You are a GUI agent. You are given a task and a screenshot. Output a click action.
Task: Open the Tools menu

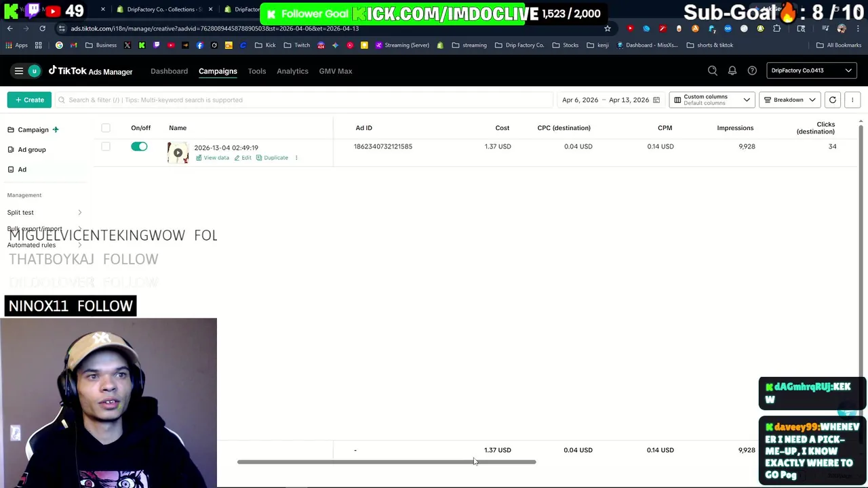pos(256,71)
